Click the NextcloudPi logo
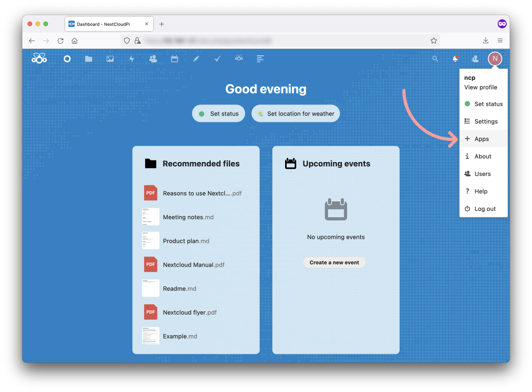 (x=39, y=58)
